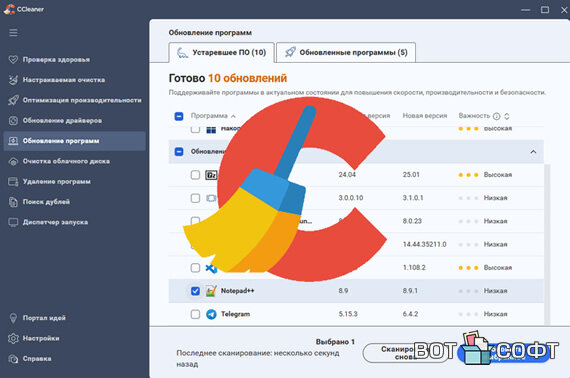The height and width of the screenshot is (378, 570).
Task: Switch to Обновленные программы (5) tab
Action: 346,53
